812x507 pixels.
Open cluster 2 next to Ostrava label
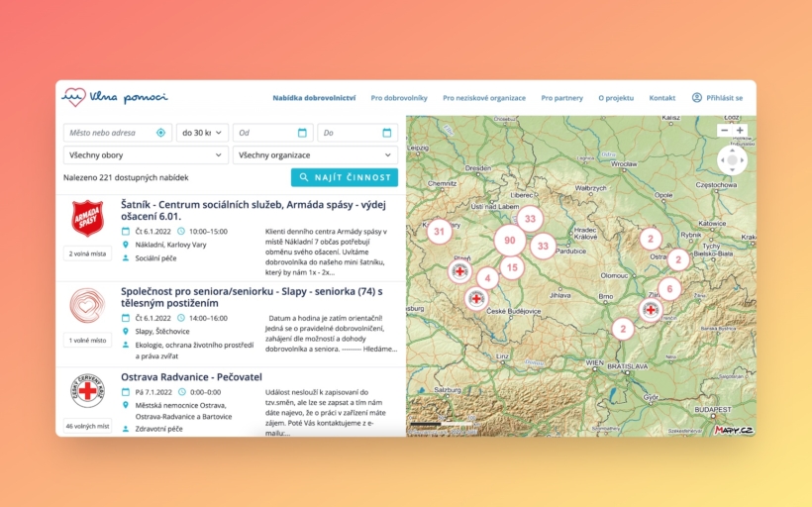click(x=678, y=259)
